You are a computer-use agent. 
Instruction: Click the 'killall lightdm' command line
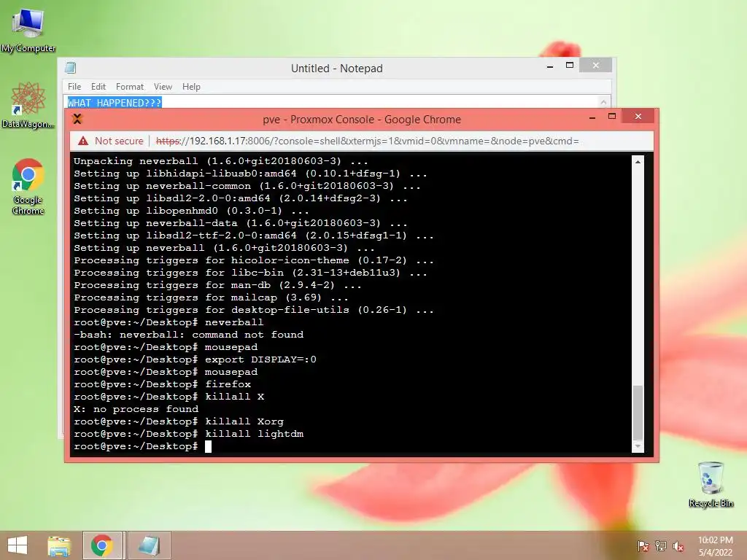pos(189,434)
